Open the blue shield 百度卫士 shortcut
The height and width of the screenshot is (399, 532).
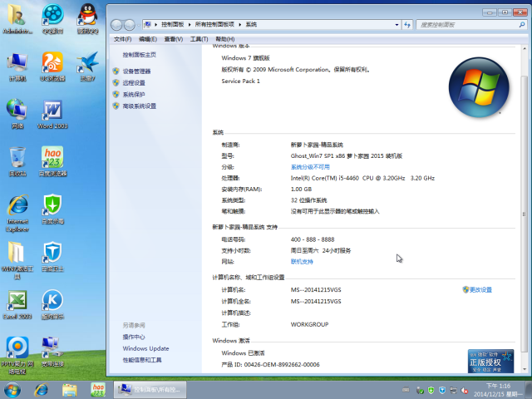coord(52,257)
